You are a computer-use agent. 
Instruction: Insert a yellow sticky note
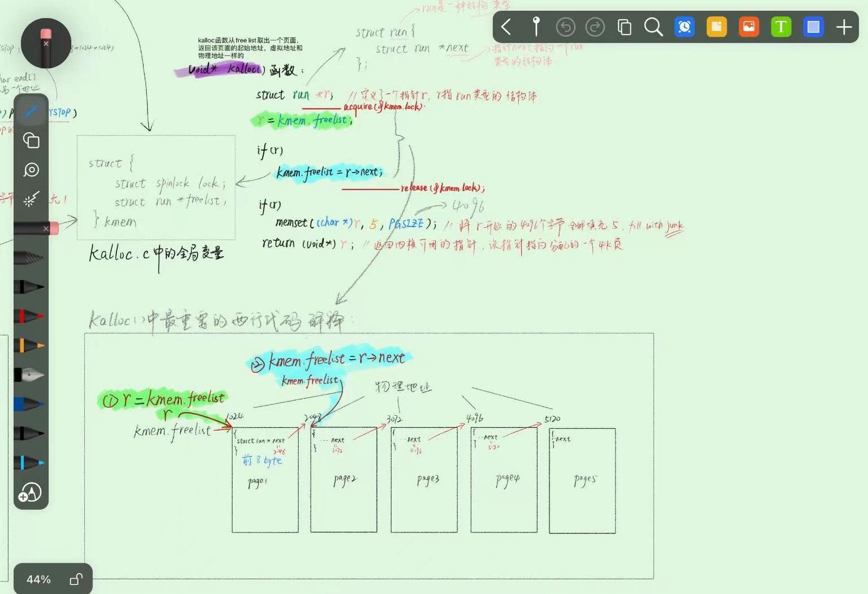(716, 27)
